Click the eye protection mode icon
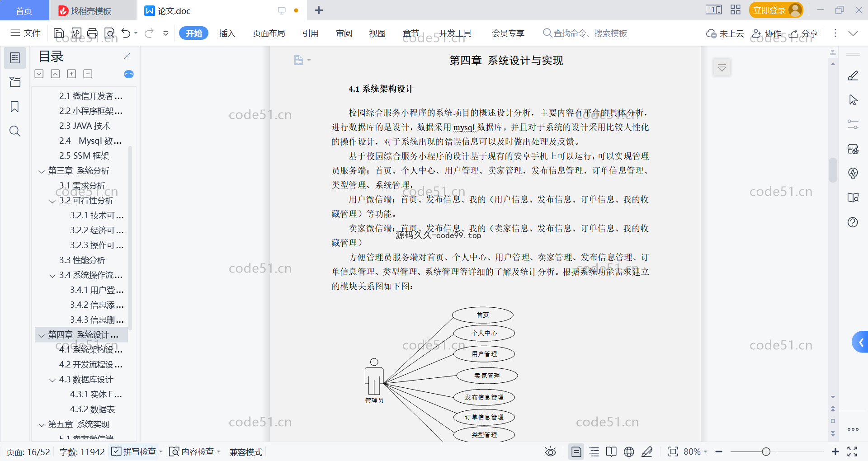This screenshot has width=868, height=461. 550,452
